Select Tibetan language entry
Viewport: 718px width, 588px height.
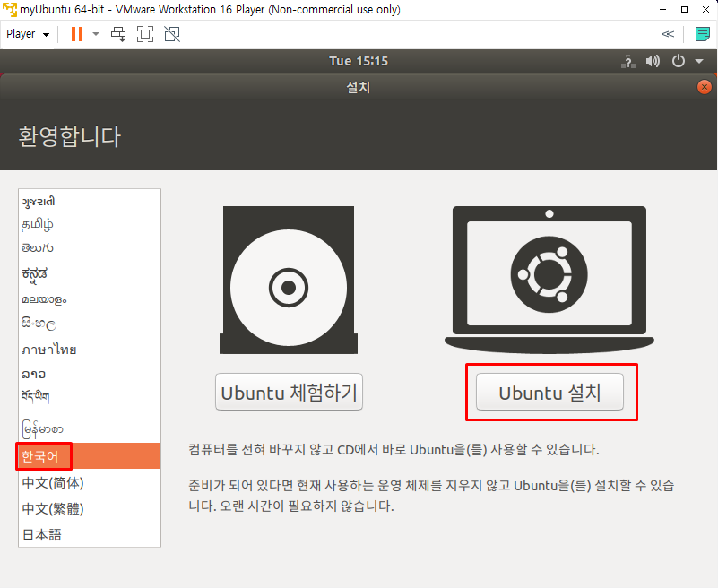pyautogui.click(x=90, y=396)
